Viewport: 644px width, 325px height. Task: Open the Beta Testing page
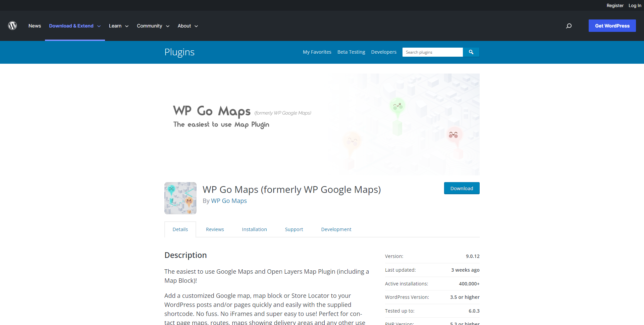coord(351,52)
